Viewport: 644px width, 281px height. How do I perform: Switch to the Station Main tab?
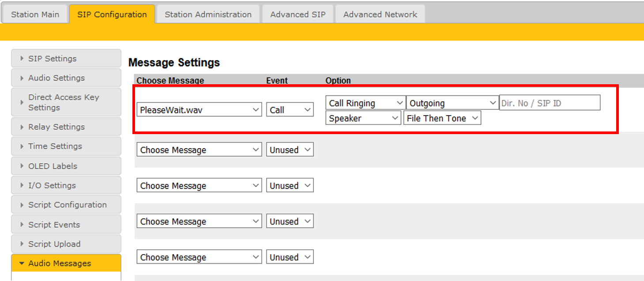point(35,14)
